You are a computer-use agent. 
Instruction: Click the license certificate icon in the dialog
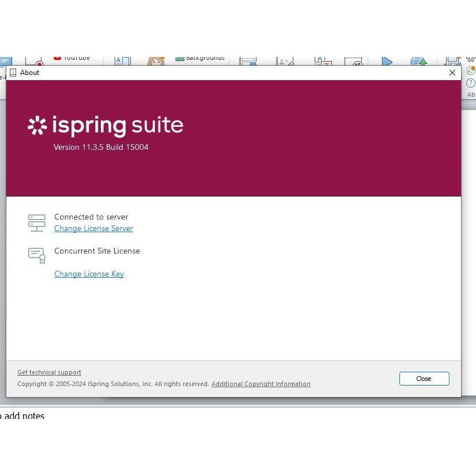pyautogui.click(x=36, y=255)
